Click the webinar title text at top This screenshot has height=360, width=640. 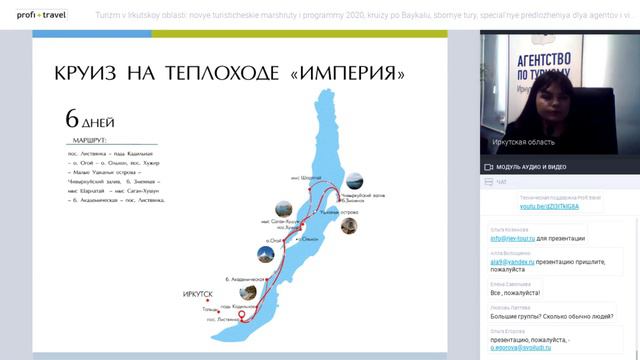(365, 16)
